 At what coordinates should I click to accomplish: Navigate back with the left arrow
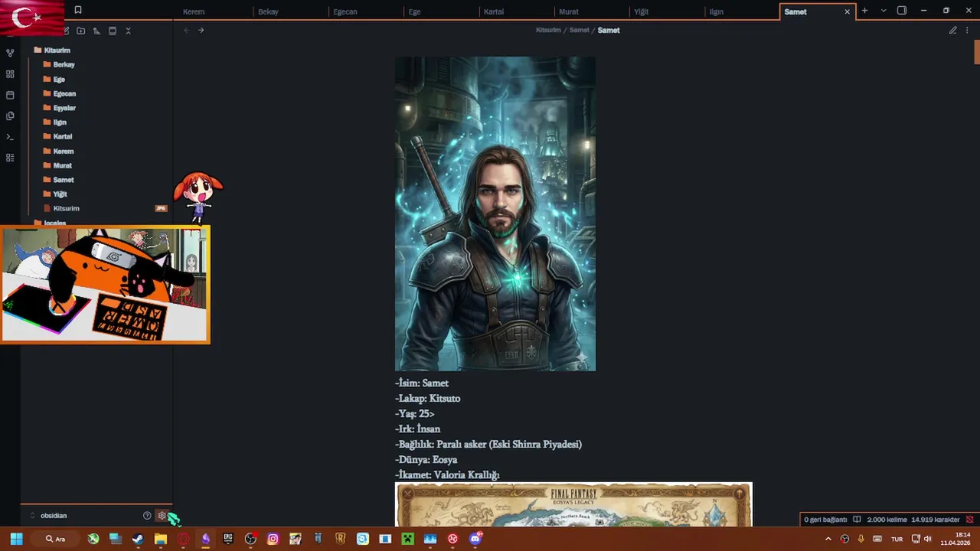[x=186, y=30]
